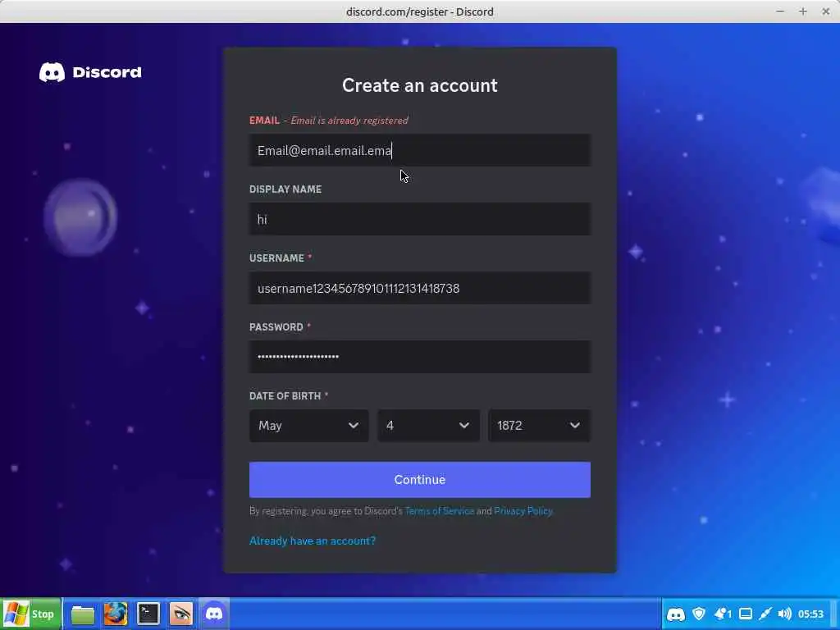The image size is (840, 630).
Task: Focus the Email input field
Action: coord(420,151)
